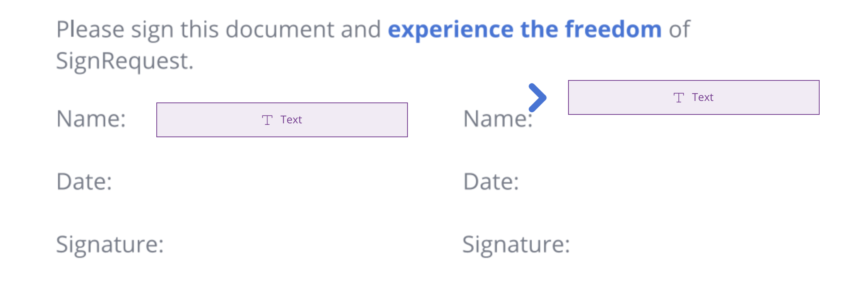868x295 pixels.
Task: Click the 'experience the freedom' blue text
Action: coord(525,30)
